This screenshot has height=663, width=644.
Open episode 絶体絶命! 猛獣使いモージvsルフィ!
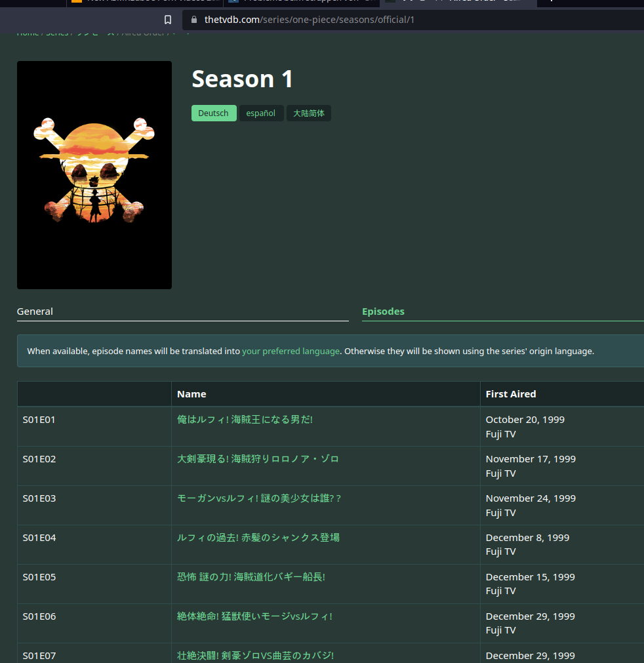(x=254, y=616)
